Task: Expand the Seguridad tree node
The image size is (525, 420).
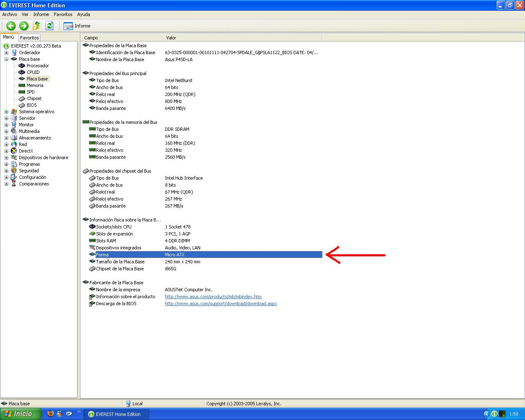Action: [x=6, y=171]
